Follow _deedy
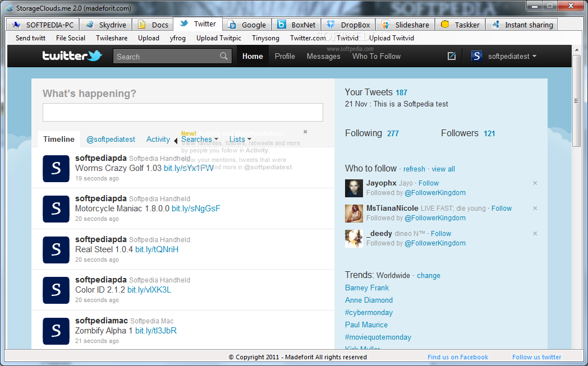588x366 pixels. click(440, 233)
